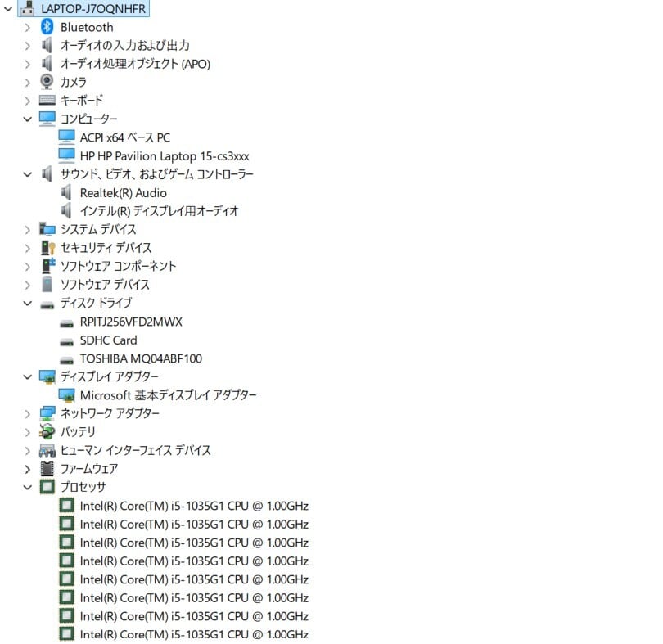Click the icon next to HP Pavilion Laptop 15-cs3xxx
The height and width of the screenshot is (644, 663).
tap(66, 155)
